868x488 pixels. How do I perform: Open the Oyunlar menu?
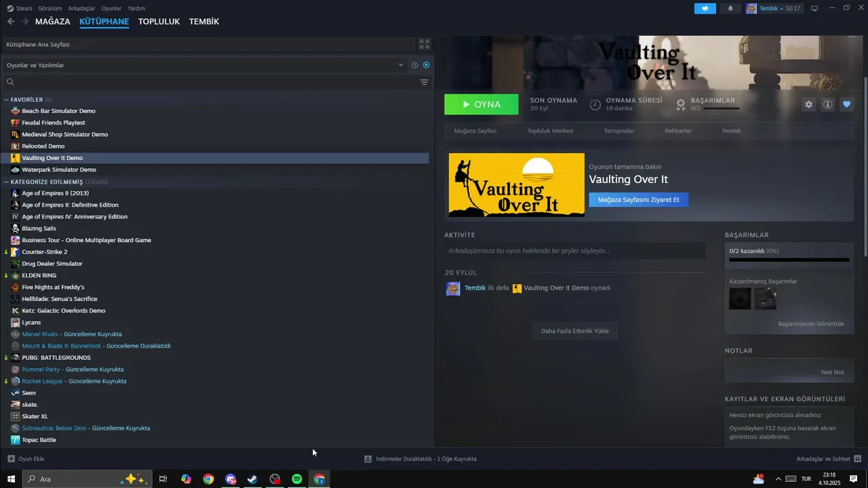point(111,8)
